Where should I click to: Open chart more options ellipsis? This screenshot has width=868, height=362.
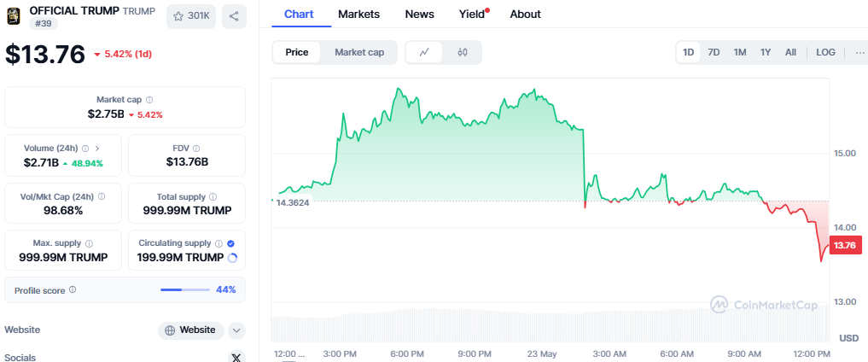pos(859,53)
